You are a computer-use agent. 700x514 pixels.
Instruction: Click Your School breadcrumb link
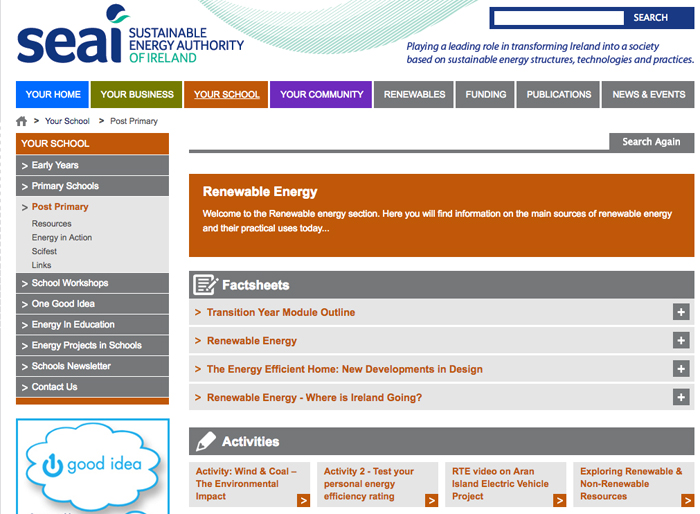67,121
